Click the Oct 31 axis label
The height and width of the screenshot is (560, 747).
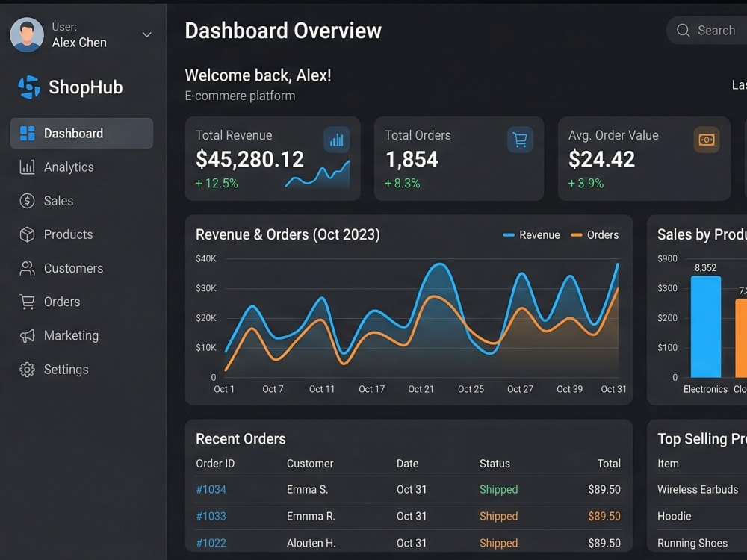coord(613,389)
